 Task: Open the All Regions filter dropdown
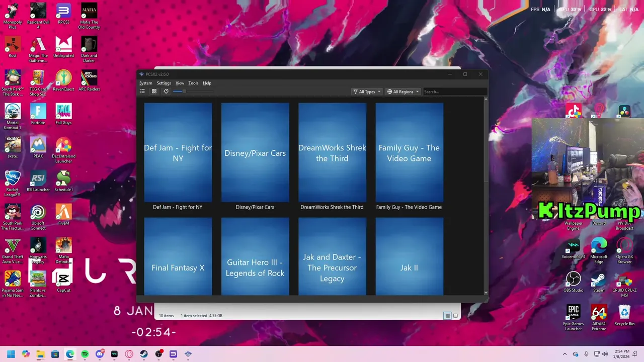403,92
